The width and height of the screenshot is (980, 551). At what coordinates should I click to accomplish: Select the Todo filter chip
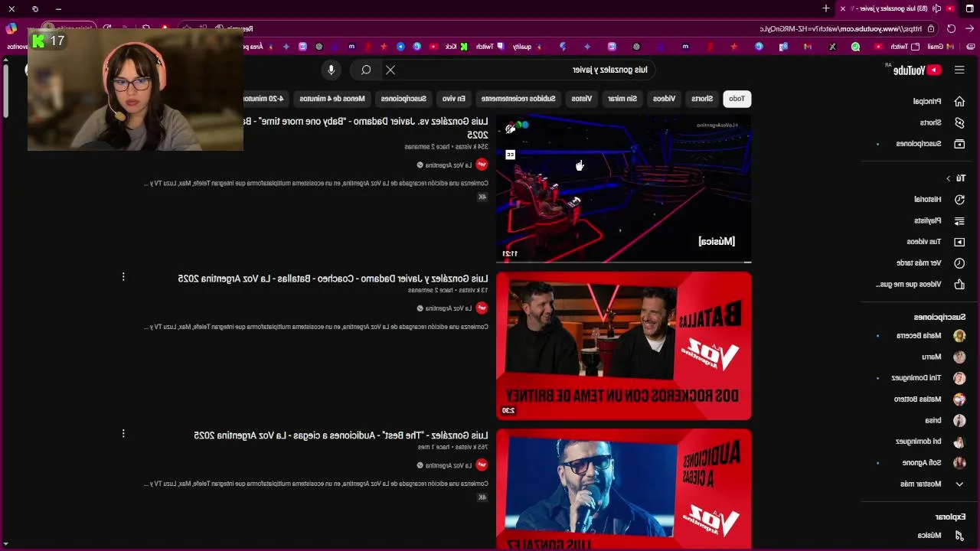click(x=737, y=99)
